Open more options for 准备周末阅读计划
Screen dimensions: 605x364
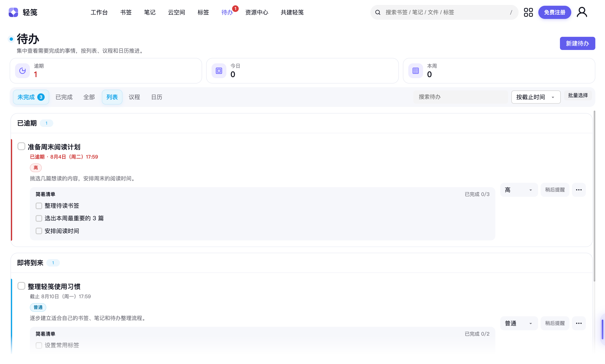579,190
